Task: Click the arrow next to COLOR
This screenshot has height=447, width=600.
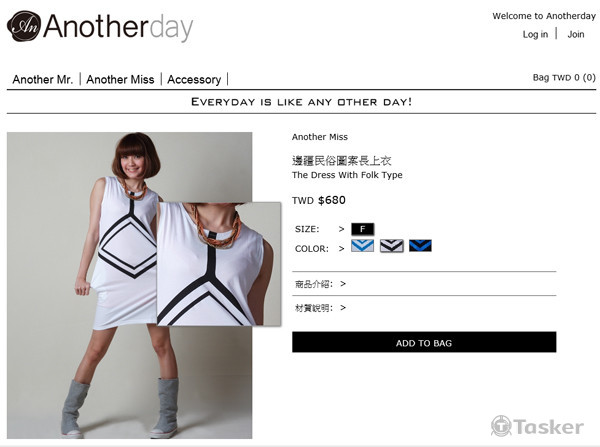Action: 341,249
